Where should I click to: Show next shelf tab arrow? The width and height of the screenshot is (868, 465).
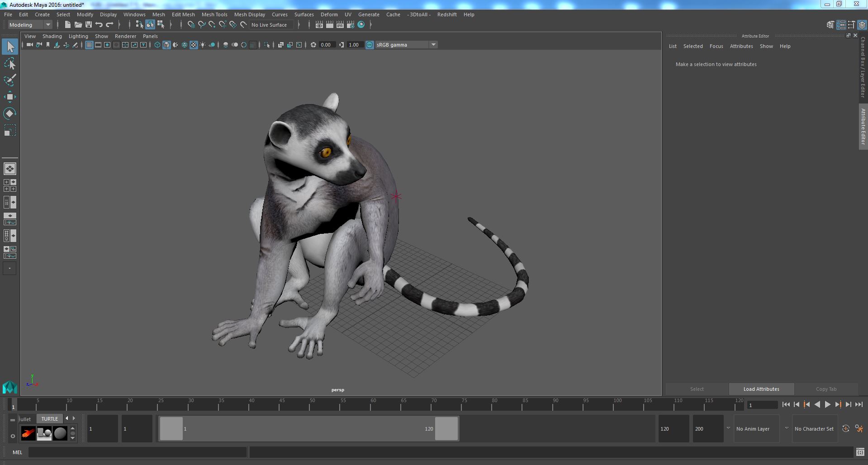click(74, 418)
